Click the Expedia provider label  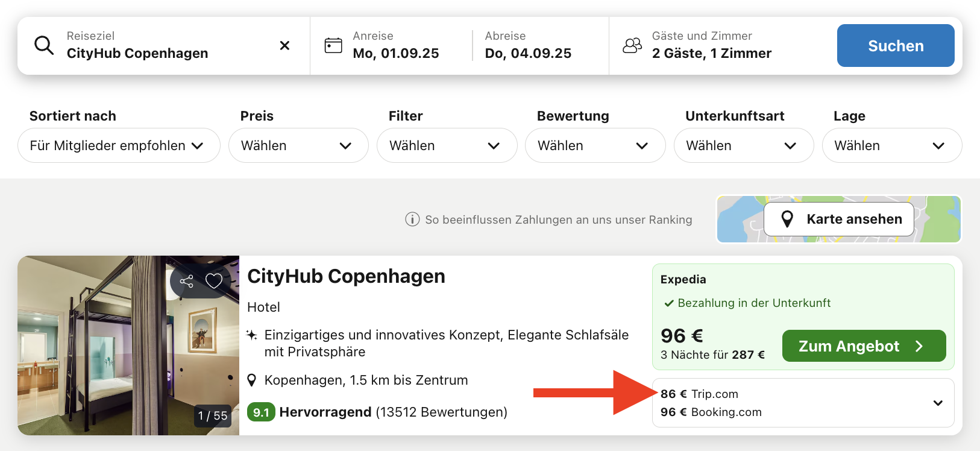[x=683, y=279]
